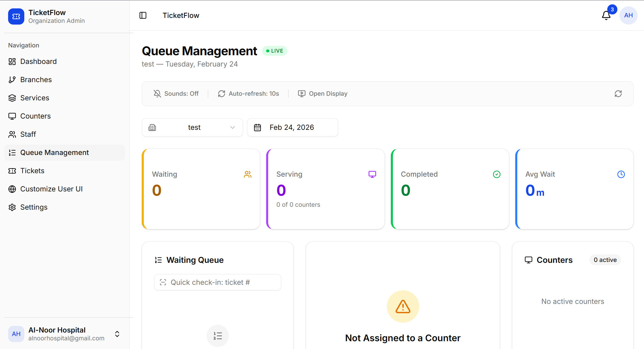The width and height of the screenshot is (644, 349).
Task: Switch to Queue Management in the sidebar
Action: pyautogui.click(x=54, y=152)
